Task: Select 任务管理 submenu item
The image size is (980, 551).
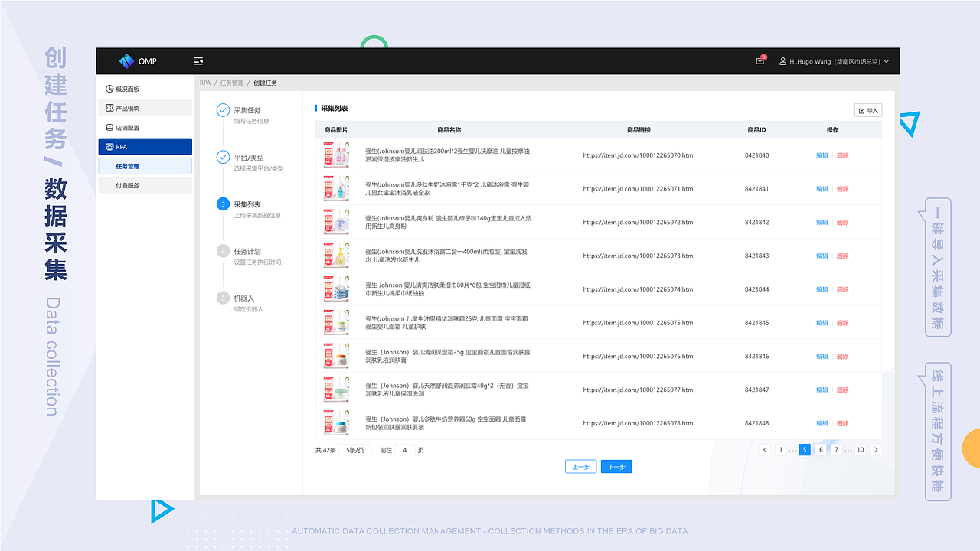Action: click(145, 166)
